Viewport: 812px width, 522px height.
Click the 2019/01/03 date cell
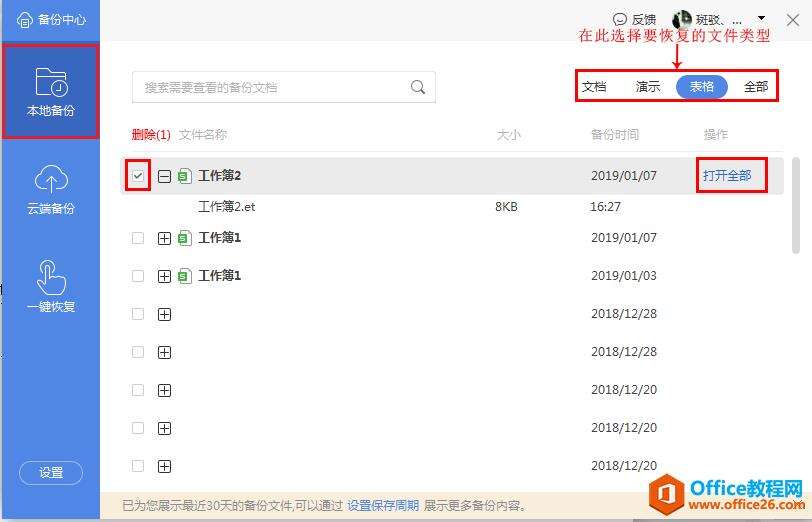pyautogui.click(x=624, y=276)
